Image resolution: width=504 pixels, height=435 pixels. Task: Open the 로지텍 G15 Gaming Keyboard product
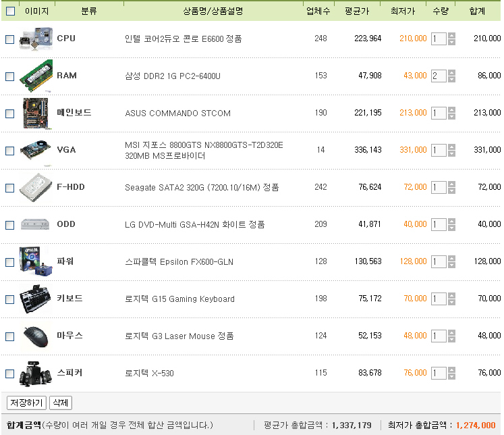pos(179,299)
